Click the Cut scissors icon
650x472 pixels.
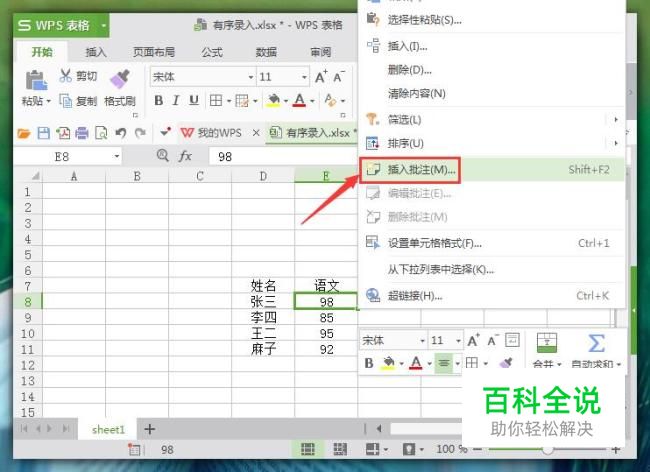(x=65, y=75)
